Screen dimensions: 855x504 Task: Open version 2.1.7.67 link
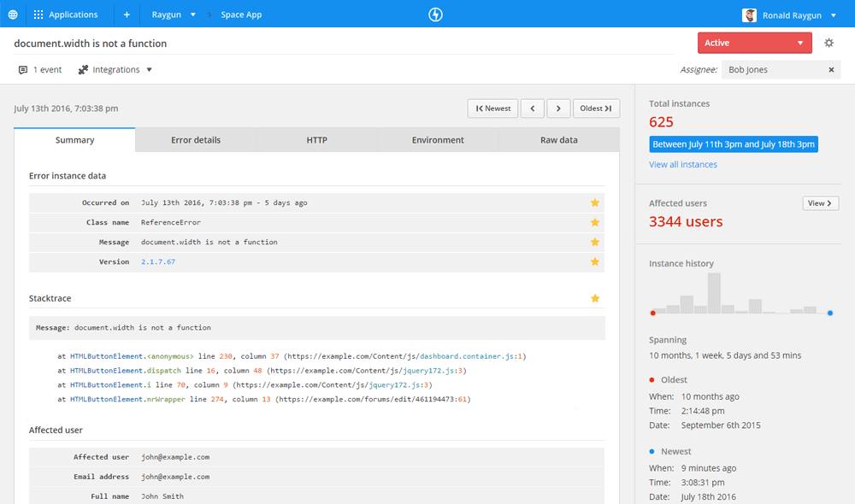[x=158, y=261]
